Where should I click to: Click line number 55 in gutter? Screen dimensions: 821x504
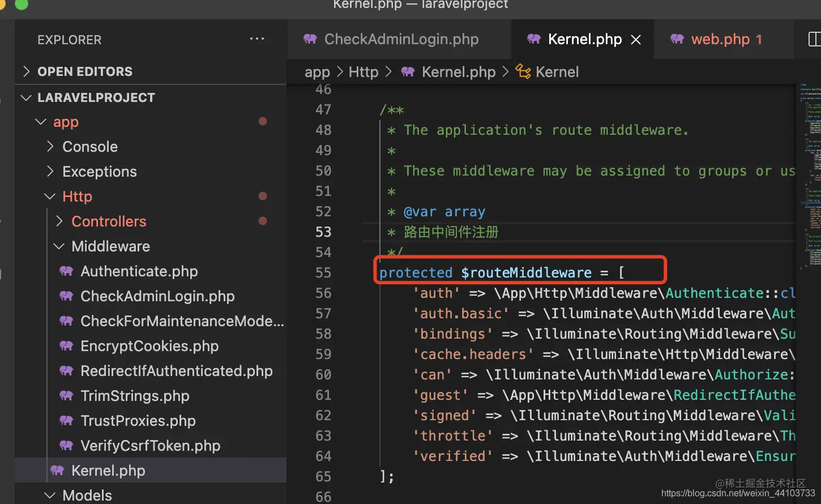pyautogui.click(x=323, y=273)
